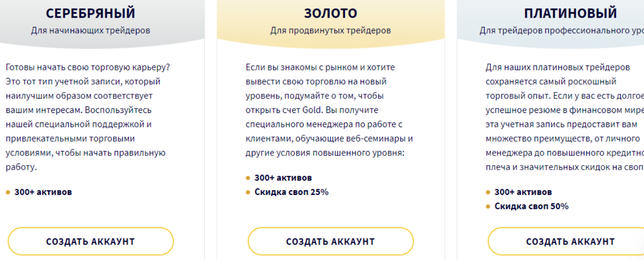Screen dimensions: 644x260
Task: Click СОЗДАТЬ АККАУНТ in the Золото card
Action: (x=330, y=242)
